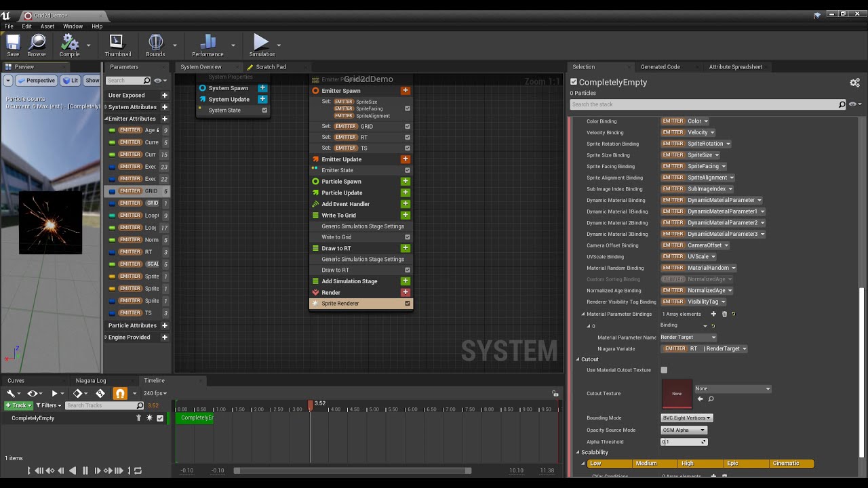Toggle the Emitter State module checkbox
This screenshot has height=488, width=868.
coord(408,170)
